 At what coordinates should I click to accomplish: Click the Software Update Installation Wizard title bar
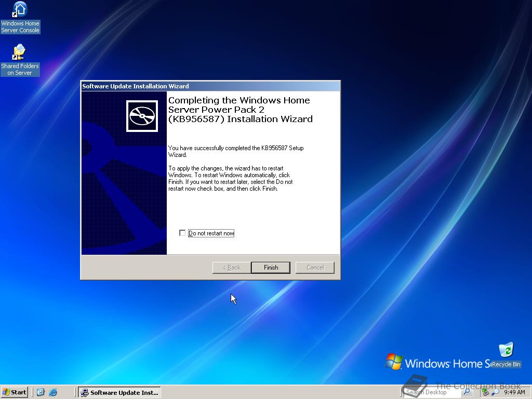210,86
